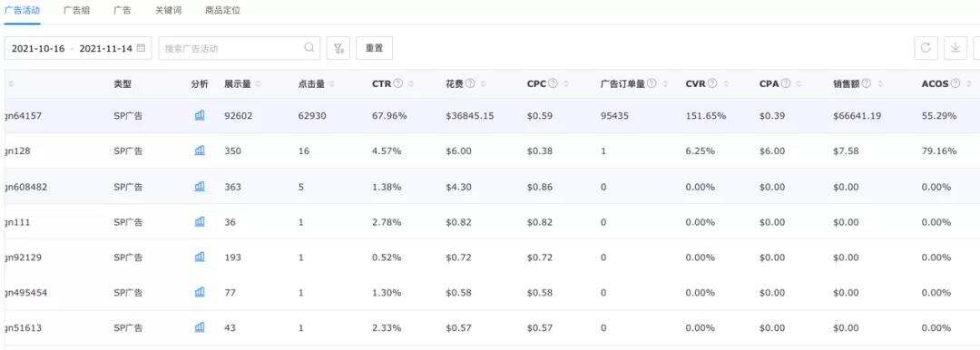The width and height of the screenshot is (980, 350).
Task: Sort by CTR column arrows
Action: [x=410, y=83]
